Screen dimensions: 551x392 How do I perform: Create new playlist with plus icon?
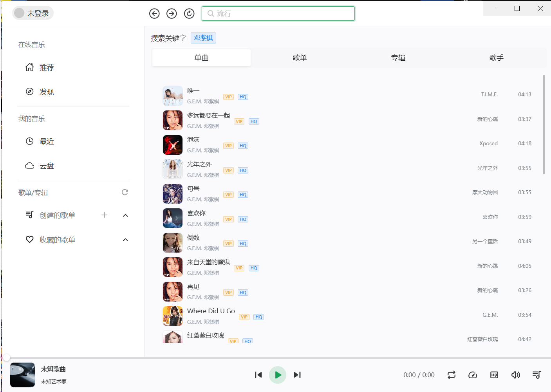tap(104, 215)
